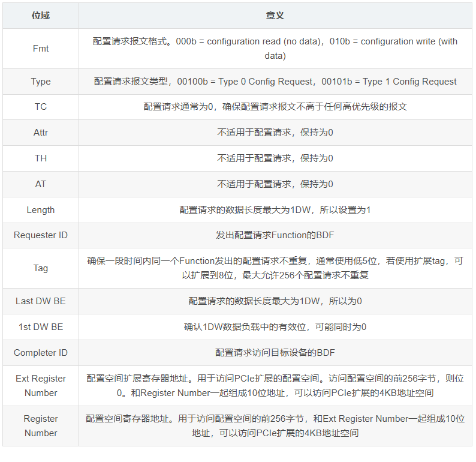Click the Last DW BE description 所以为0

tap(275, 301)
